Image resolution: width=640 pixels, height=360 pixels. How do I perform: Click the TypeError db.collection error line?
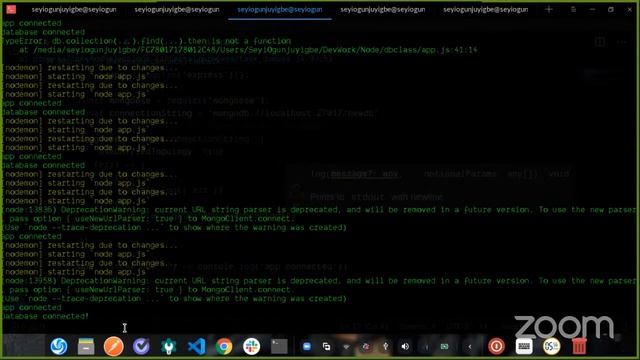tap(147, 41)
